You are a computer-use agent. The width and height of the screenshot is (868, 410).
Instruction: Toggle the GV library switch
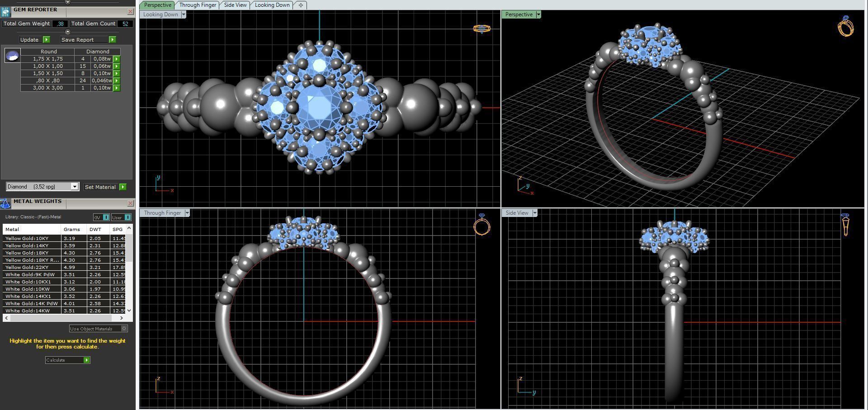[x=101, y=217]
